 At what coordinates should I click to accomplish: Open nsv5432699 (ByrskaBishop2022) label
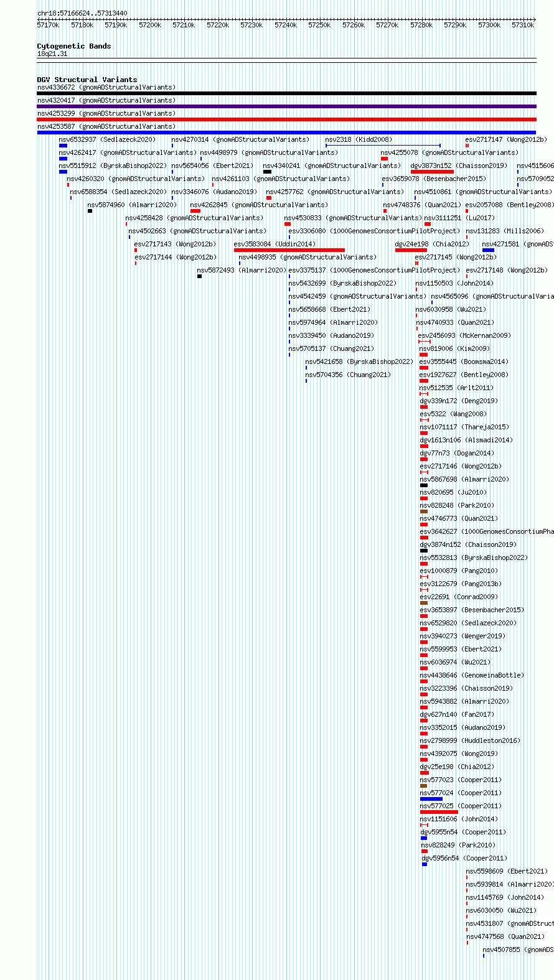click(x=342, y=283)
